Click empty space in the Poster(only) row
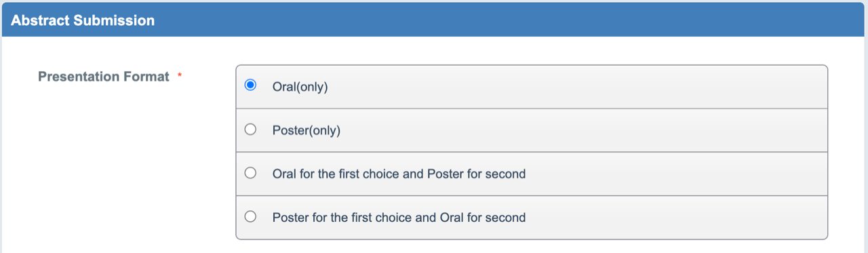 583,130
